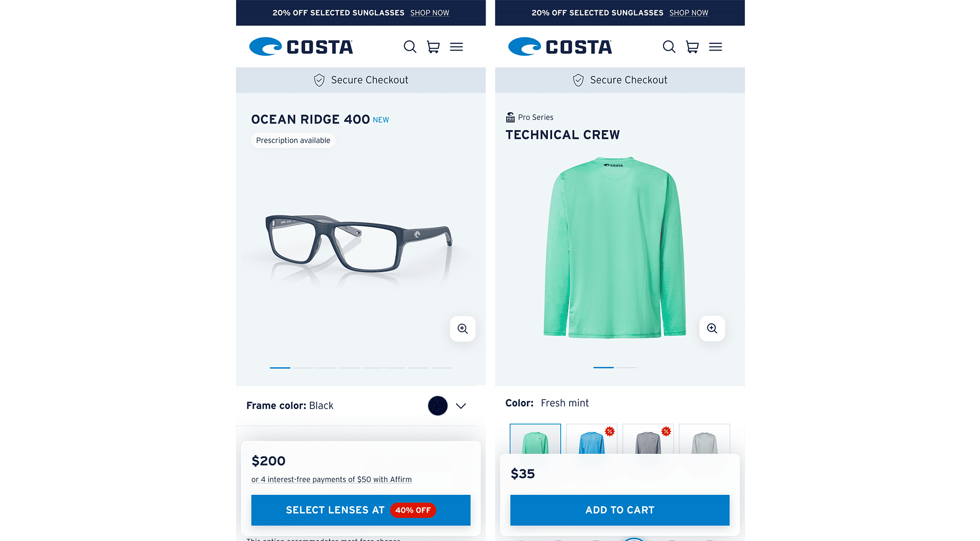Open the shopping cart on the right page
The height and width of the screenshot is (541, 980).
[x=692, y=47]
